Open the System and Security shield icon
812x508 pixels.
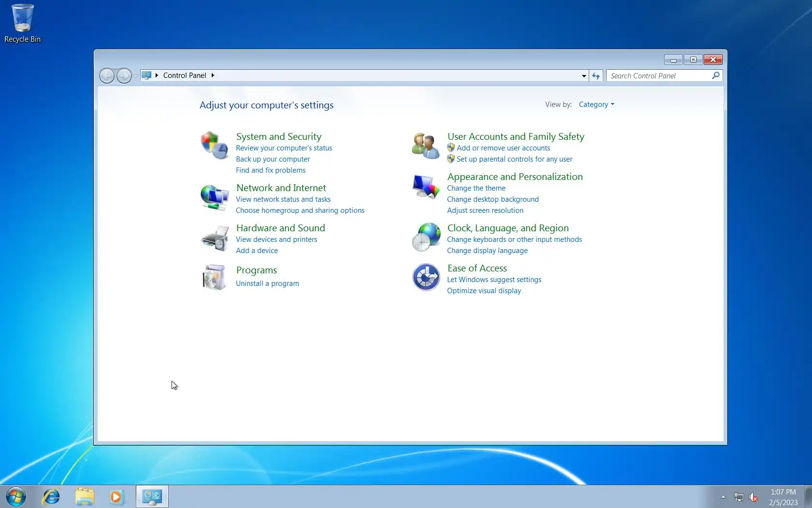(x=215, y=145)
